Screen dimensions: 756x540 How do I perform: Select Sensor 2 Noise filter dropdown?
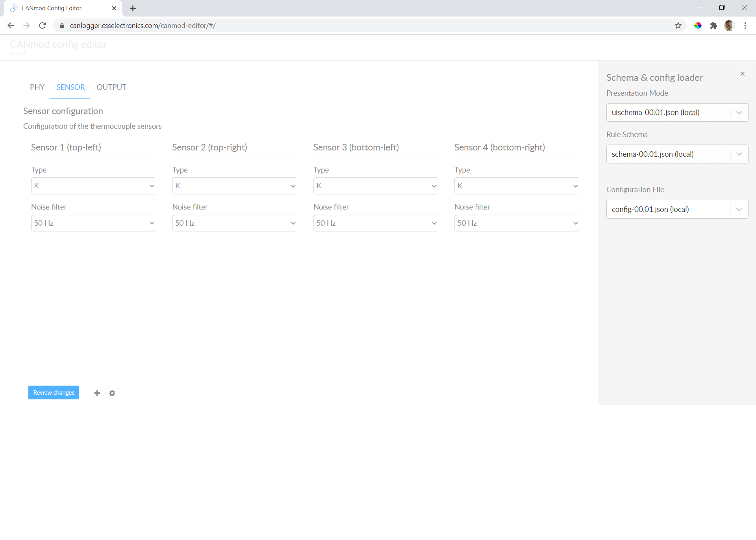pos(234,223)
